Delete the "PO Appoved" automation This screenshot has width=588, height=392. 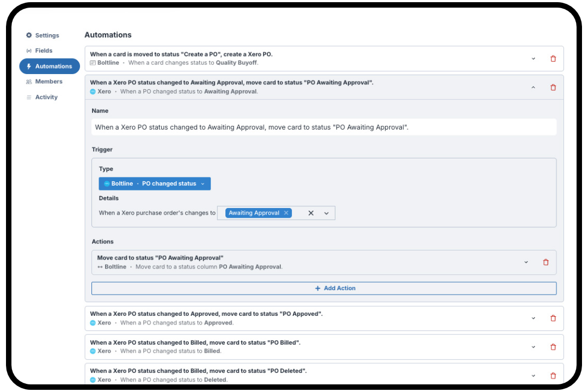pos(553,318)
